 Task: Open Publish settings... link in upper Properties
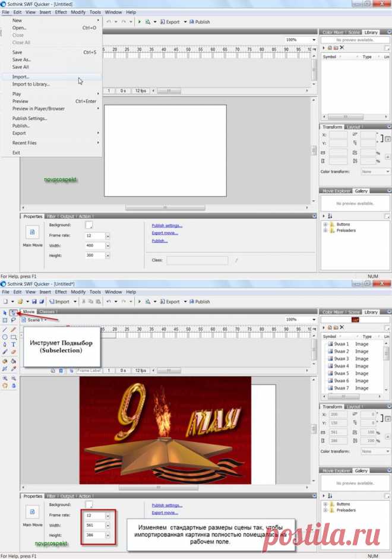click(167, 226)
